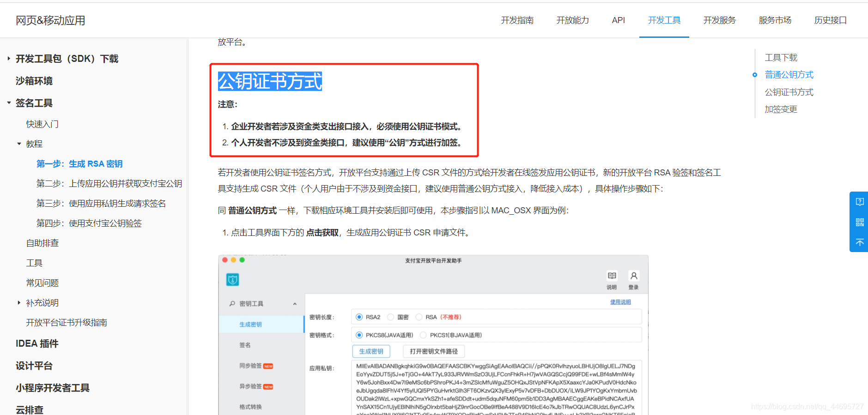Collapse 密钥工具 chevron in helper

coord(295,304)
